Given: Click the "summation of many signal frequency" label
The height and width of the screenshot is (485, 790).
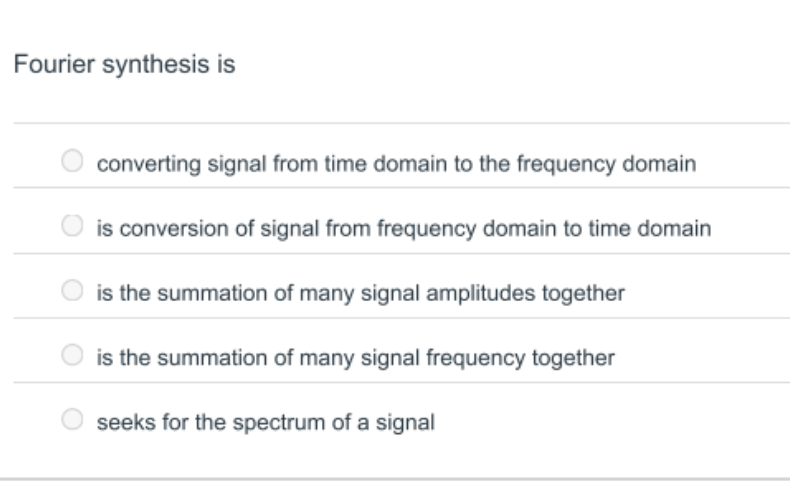Looking at the screenshot, I should (356, 358).
